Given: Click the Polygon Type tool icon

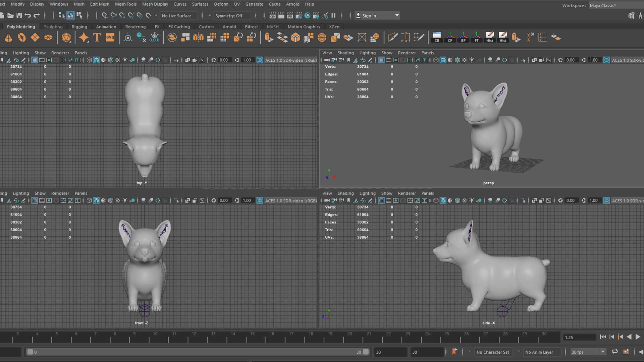Looking at the screenshot, I should tap(97, 38).
